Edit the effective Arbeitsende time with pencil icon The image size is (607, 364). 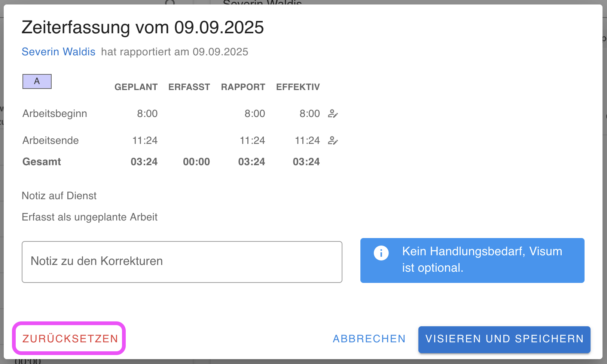point(333,141)
